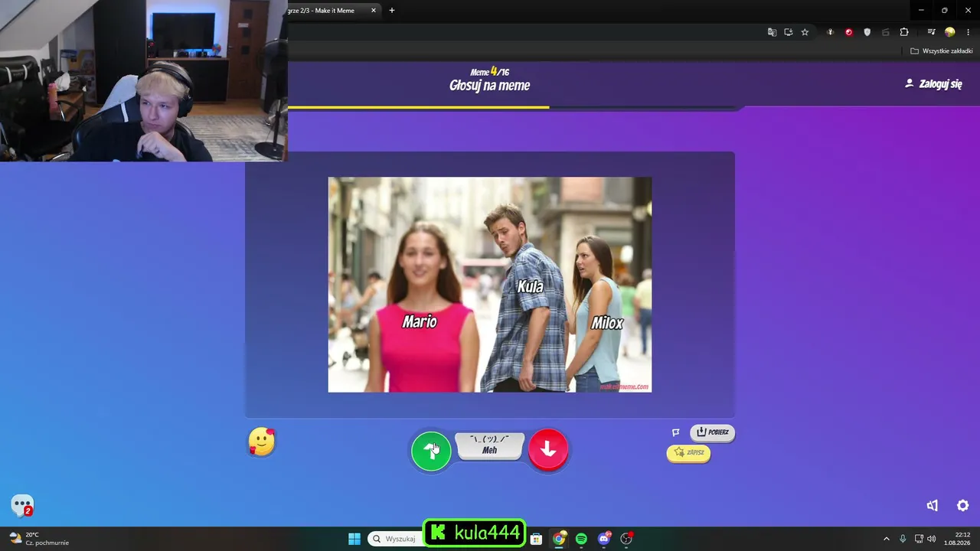Download the meme with the Pobierz button
980x551 pixels.
point(712,432)
